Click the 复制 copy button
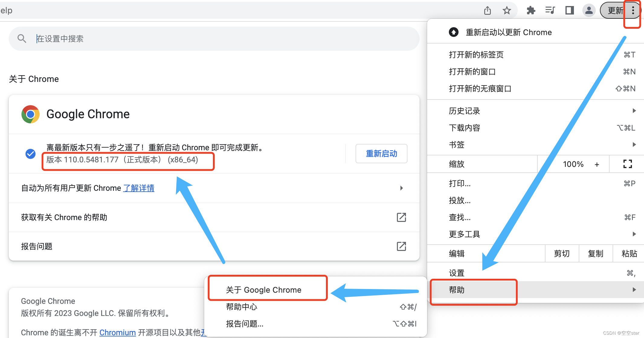The height and width of the screenshot is (338, 644). click(596, 254)
